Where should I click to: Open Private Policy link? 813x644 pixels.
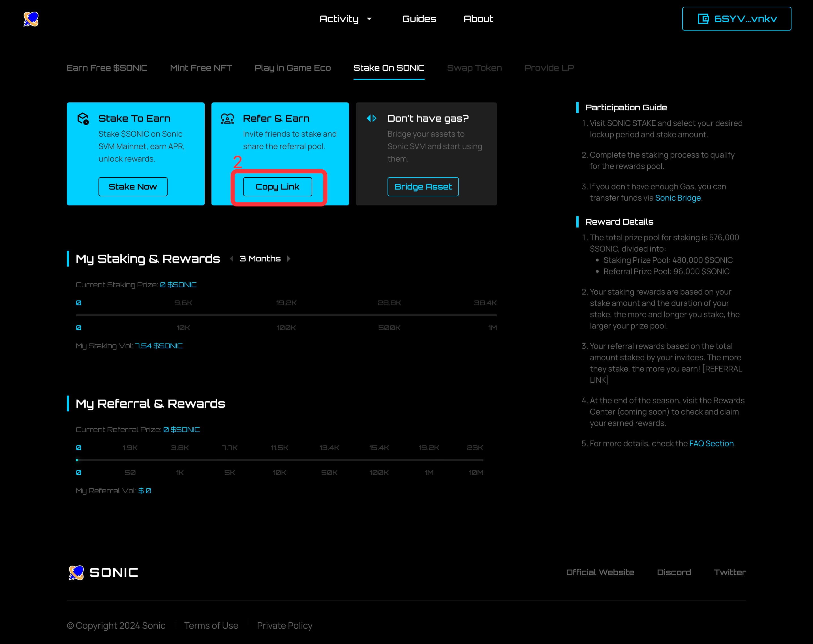click(x=285, y=626)
